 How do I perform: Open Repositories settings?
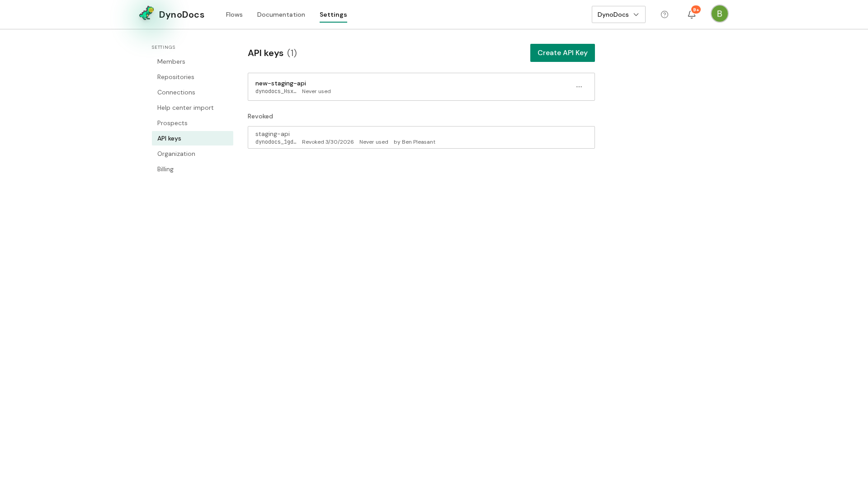coord(193,77)
